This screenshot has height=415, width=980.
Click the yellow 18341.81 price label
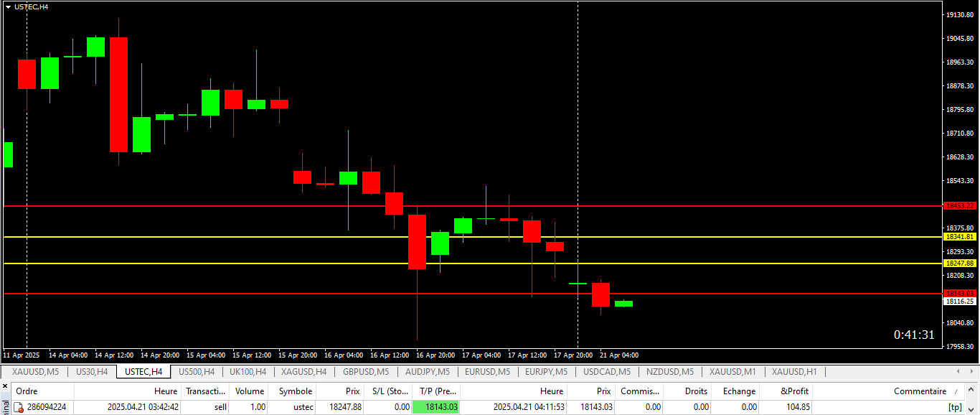[959, 237]
